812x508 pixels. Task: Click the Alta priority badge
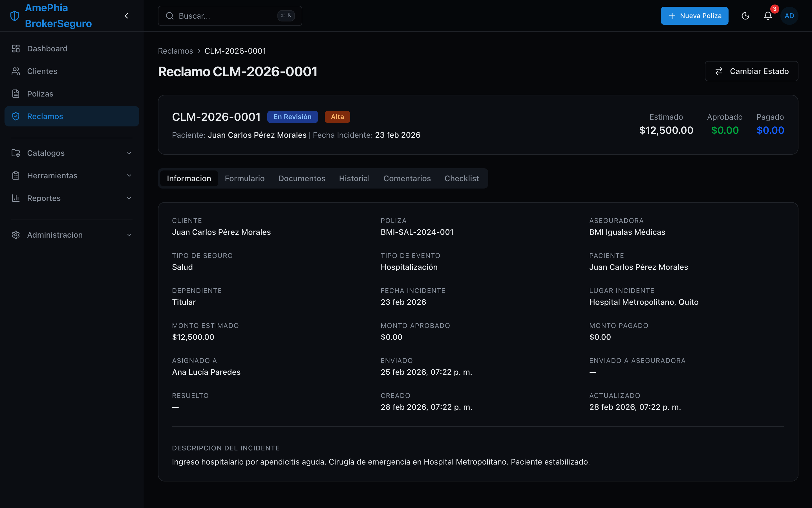[337, 117]
